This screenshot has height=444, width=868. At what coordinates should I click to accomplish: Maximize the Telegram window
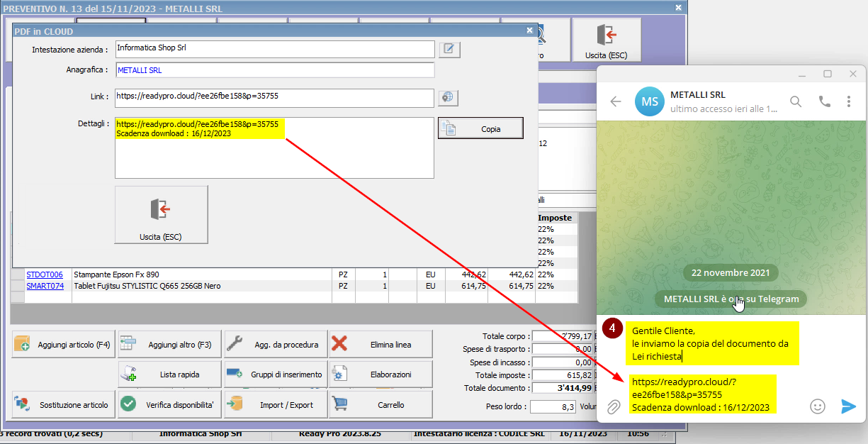828,74
